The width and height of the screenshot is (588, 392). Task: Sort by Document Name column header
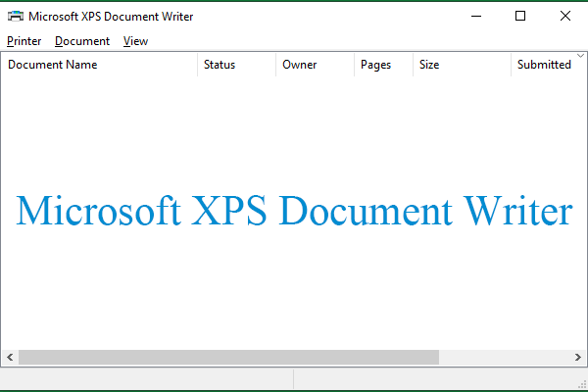click(99, 65)
